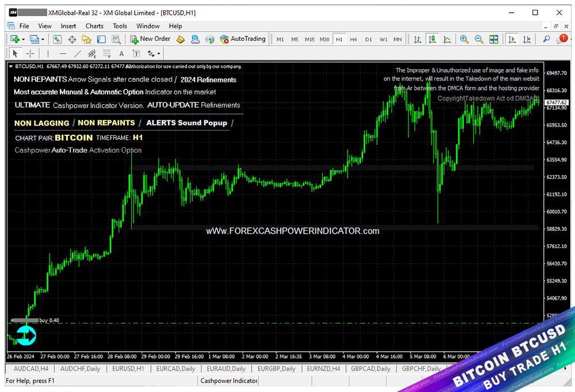Select the Text 'A' tool
The image size is (575, 392).
pos(121,54)
